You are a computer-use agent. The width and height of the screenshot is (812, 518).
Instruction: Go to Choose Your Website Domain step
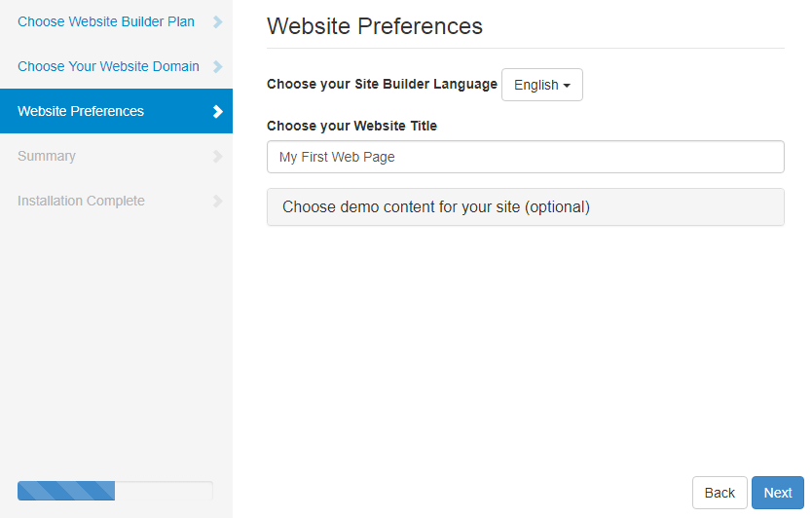click(108, 66)
